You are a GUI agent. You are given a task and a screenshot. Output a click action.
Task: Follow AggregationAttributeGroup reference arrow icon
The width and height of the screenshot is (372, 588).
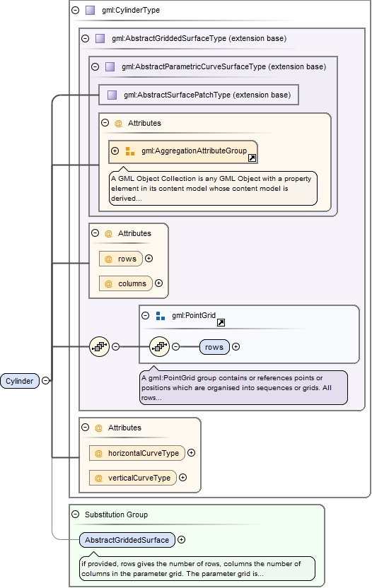pos(252,158)
